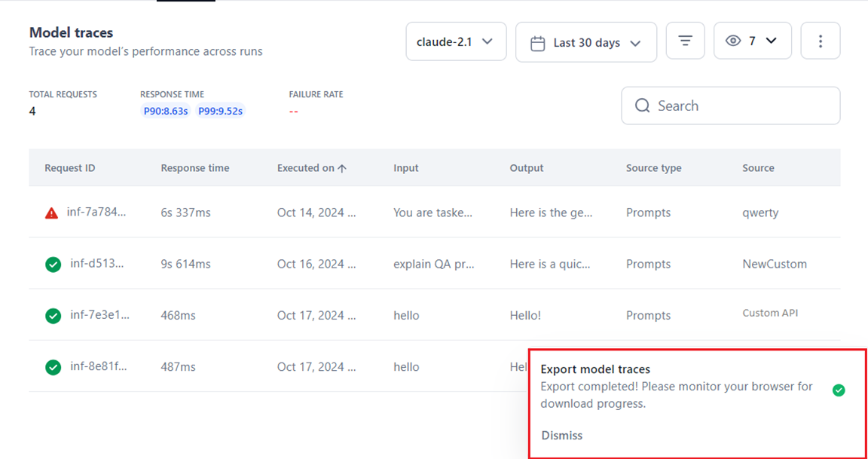This screenshot has height=459, width=868.
Task: Click the calendar icon in date range selector
Action: 537,43
